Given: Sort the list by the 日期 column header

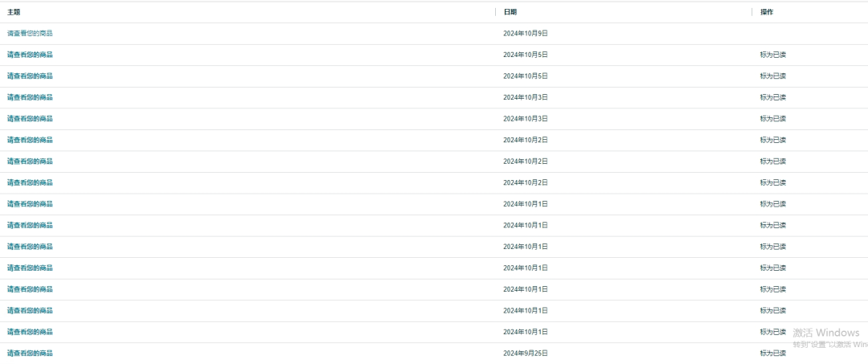Looking at the screenshot, I should tap(510, 12).
